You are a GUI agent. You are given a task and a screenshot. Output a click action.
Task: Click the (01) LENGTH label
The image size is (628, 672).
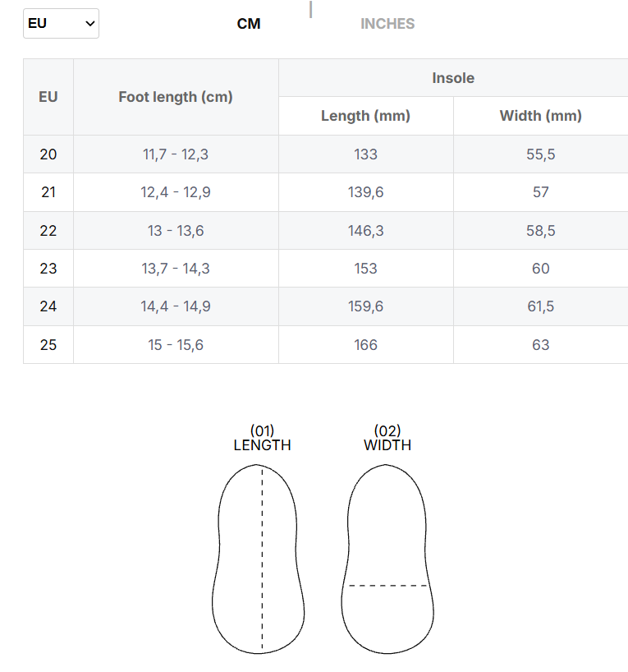click(x=262, y=438)
